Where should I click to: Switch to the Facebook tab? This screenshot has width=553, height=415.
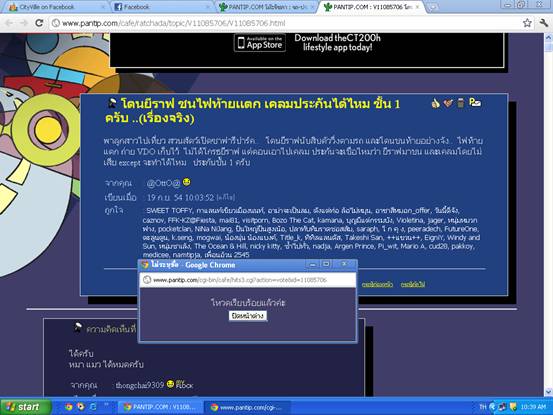[x=161, y=7]
